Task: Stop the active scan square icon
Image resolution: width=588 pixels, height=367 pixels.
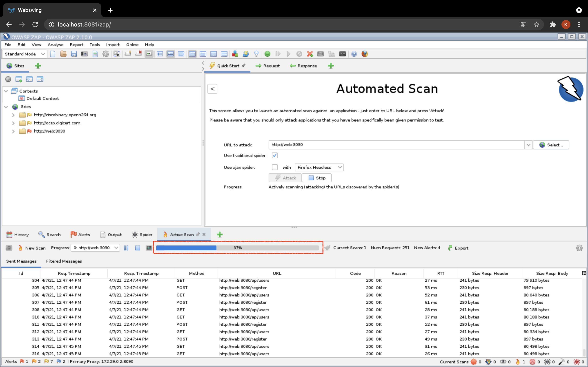Action: click(138, 248)
